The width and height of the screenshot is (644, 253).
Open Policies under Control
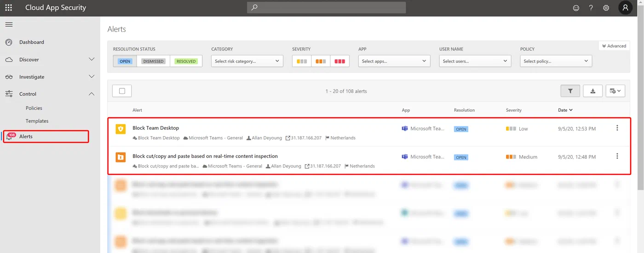34,108
